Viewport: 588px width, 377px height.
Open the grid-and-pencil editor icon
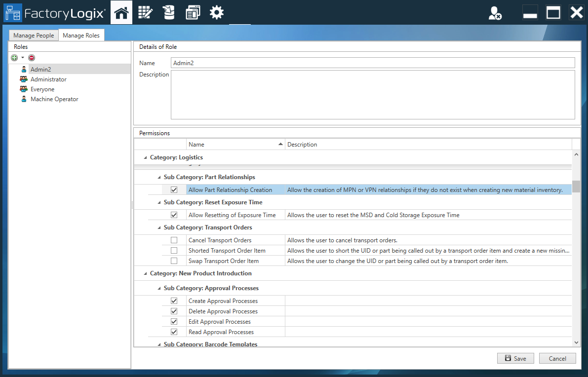point(145,12)
